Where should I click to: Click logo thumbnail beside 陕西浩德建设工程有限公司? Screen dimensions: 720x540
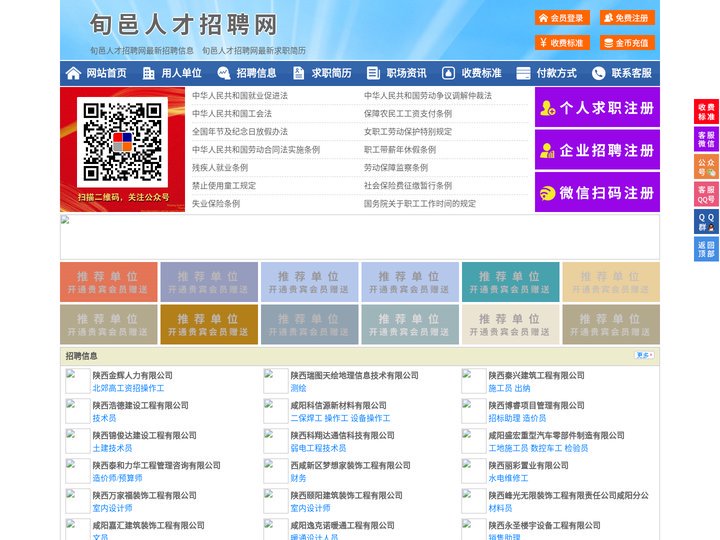(78, 411)
